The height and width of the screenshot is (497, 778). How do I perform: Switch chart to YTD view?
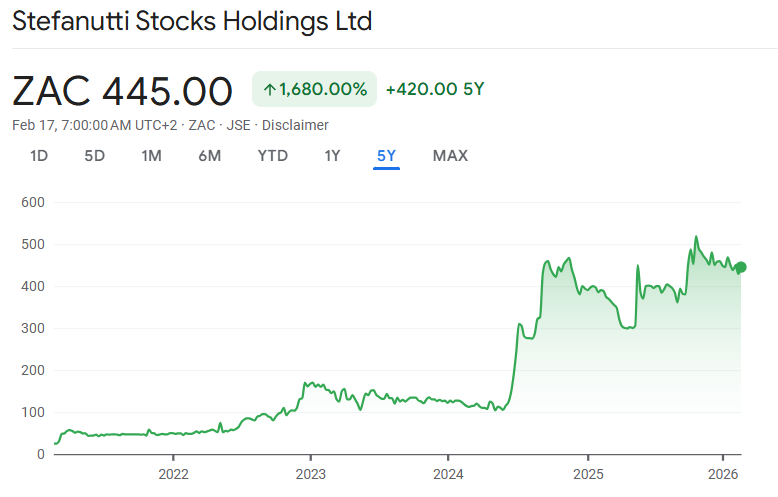click(272, 155)
